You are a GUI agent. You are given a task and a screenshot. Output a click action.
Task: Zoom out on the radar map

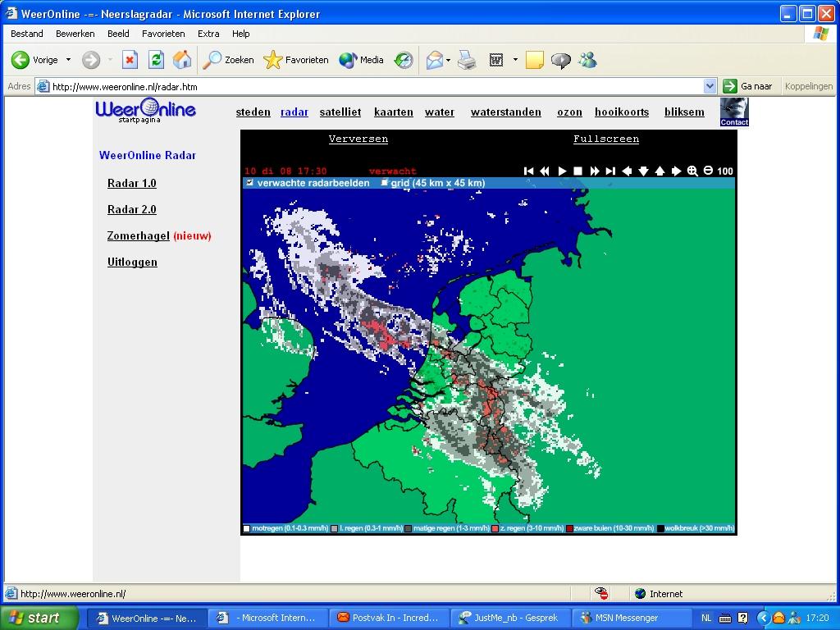[708, 171]
